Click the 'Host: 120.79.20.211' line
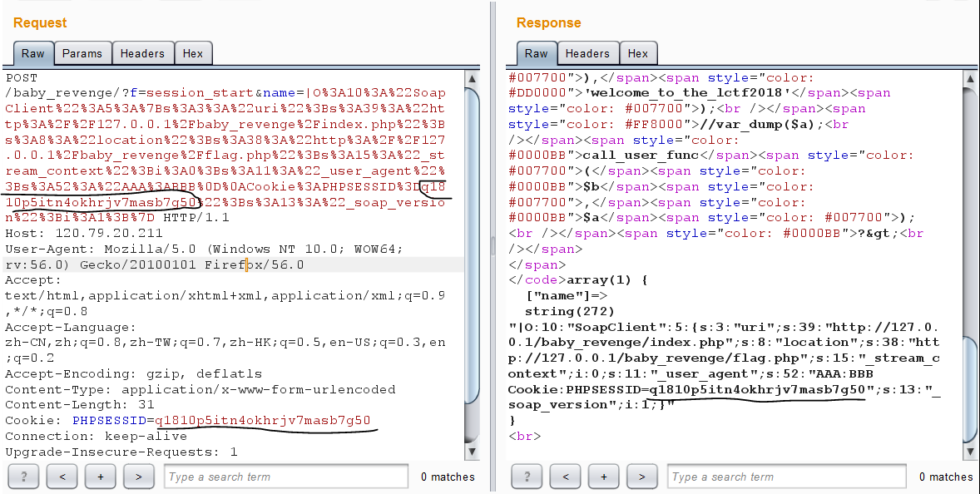 [84, 233]
